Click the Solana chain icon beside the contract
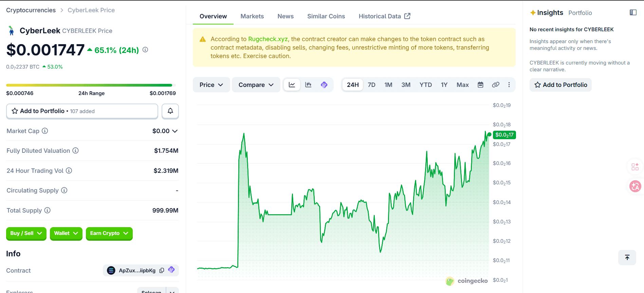The height and width of the screenshot is (293, 644). tap(111, 270)
